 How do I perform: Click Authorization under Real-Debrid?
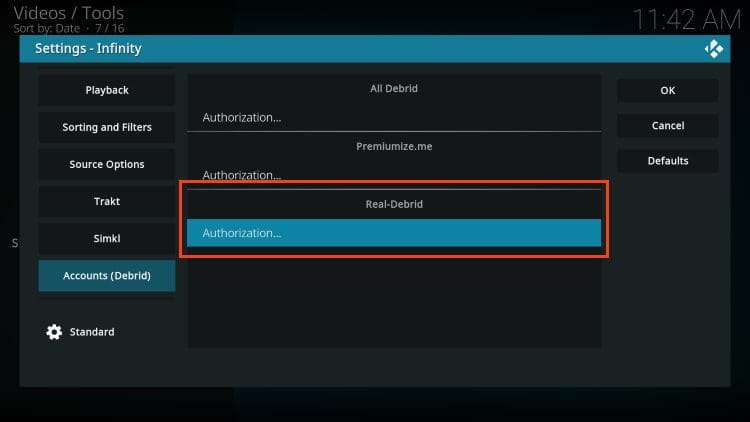394,233
